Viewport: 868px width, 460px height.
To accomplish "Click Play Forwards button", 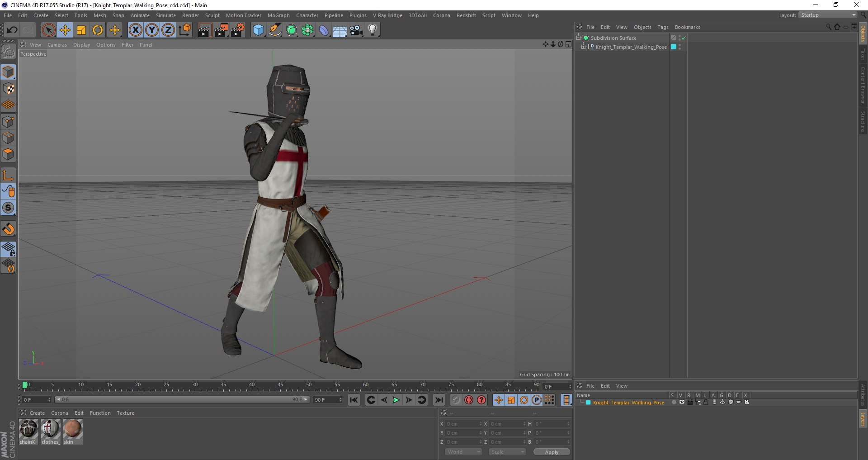I will (396, 400).
